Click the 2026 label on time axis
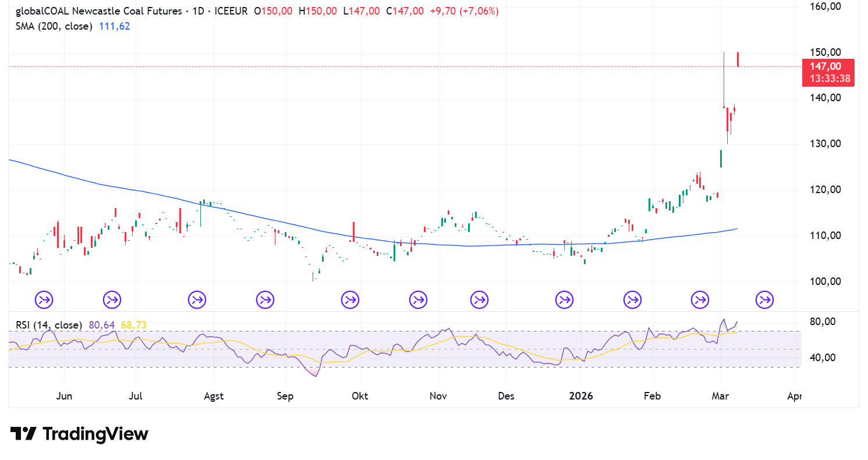 coord(580,396)
